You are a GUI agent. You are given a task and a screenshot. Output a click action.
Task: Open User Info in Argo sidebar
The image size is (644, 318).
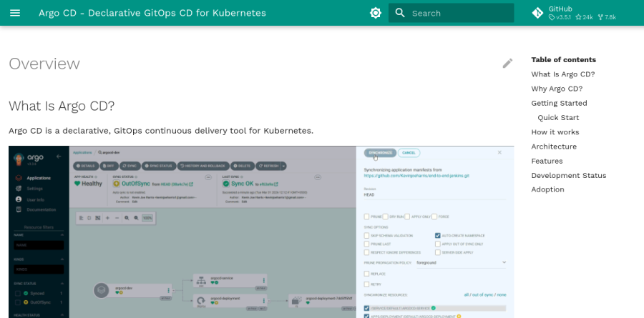tap(35, 199)
